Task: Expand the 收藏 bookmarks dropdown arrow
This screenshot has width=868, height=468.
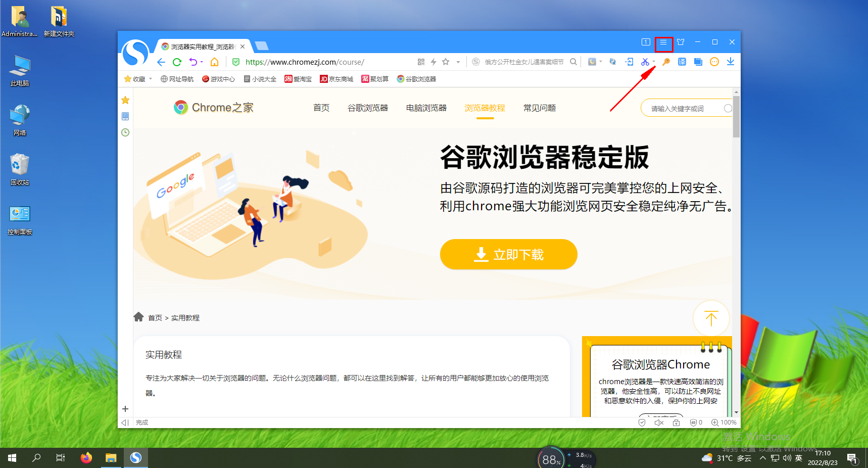Action: coord(151,79)
